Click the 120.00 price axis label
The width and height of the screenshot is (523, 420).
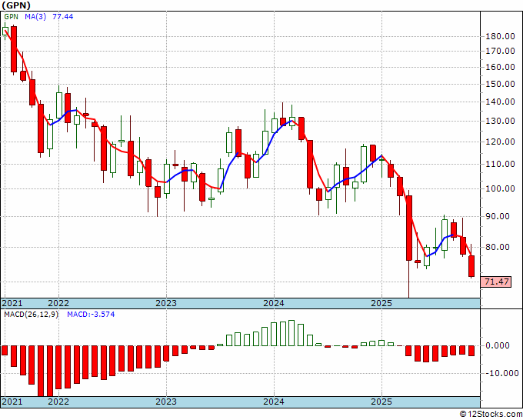[x=500, y=142]
